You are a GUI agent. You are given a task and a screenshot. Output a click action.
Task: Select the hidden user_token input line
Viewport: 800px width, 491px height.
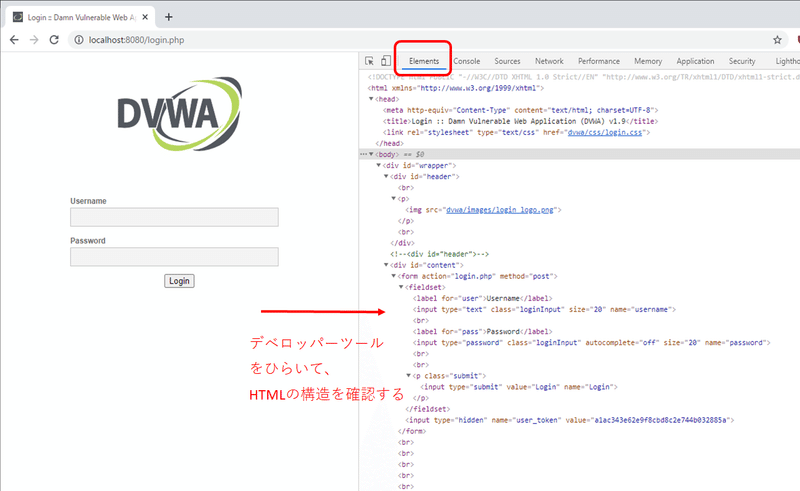click(x=569, y=420)
